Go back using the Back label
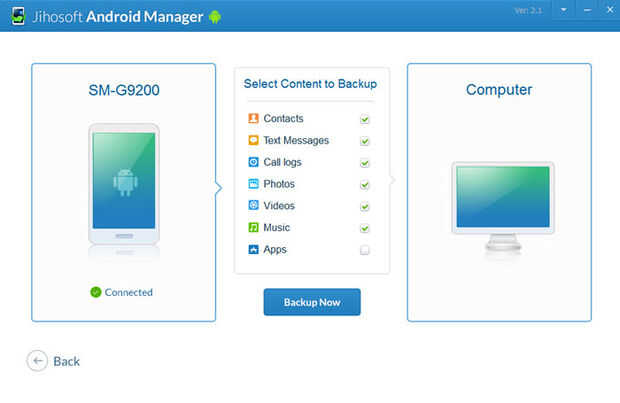 point(66,361)
